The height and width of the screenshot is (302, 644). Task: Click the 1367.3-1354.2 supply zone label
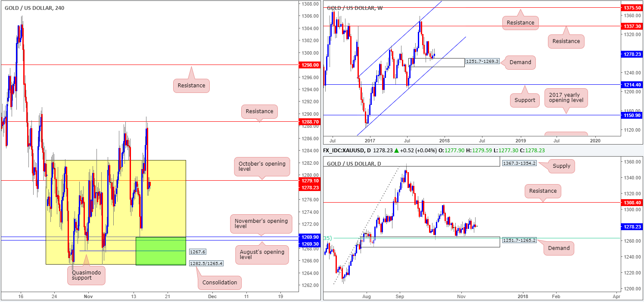(x=519, y=164)
